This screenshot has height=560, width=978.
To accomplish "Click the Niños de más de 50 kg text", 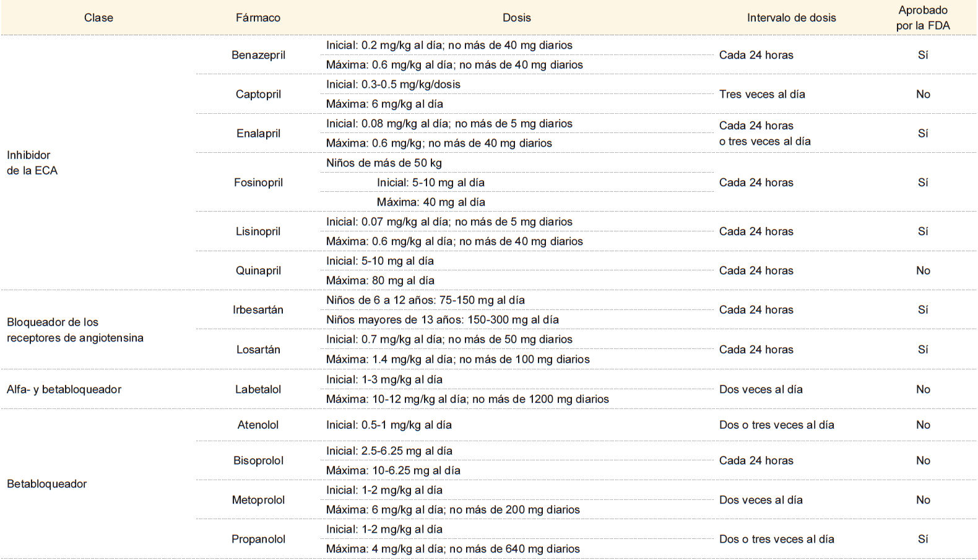I will (x=384, y=163).
